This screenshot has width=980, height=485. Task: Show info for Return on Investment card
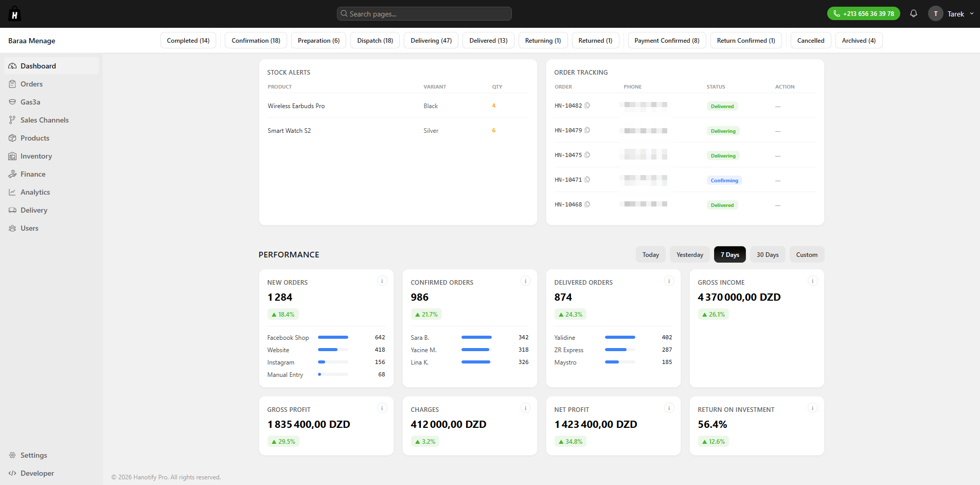click(x=812, y=408)
